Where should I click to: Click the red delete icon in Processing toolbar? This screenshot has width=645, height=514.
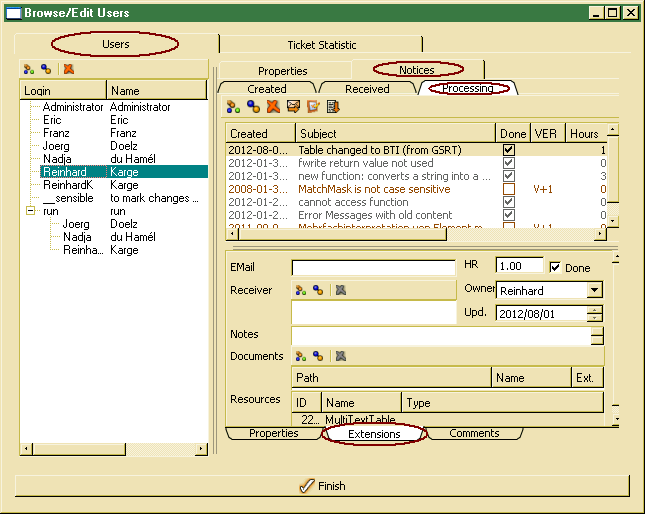click(x=273, y=107)
